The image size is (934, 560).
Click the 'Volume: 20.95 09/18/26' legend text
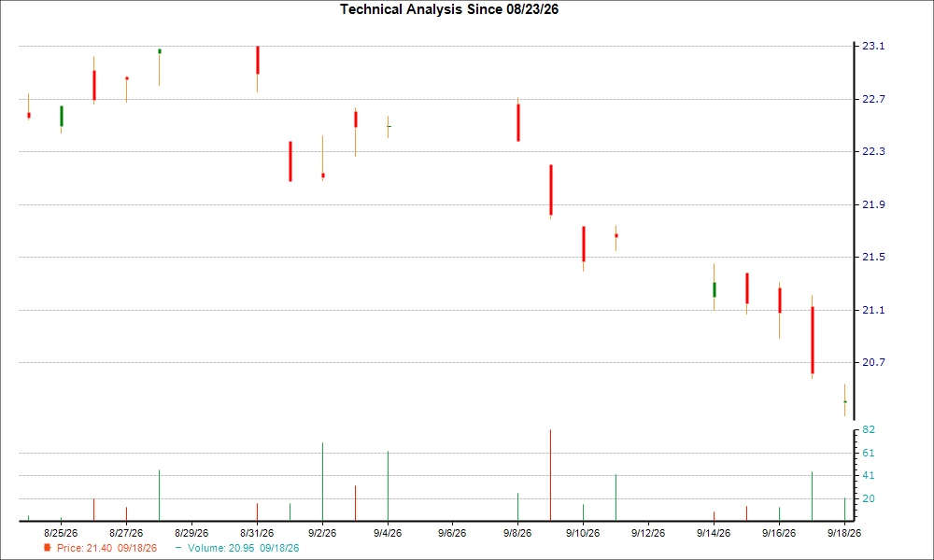click(243, 548)
